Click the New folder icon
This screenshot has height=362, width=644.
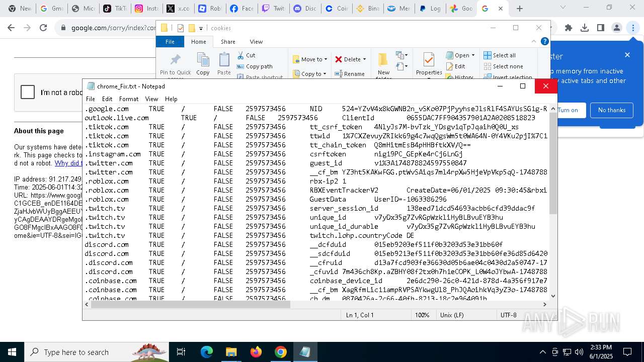tap(383, 60)
